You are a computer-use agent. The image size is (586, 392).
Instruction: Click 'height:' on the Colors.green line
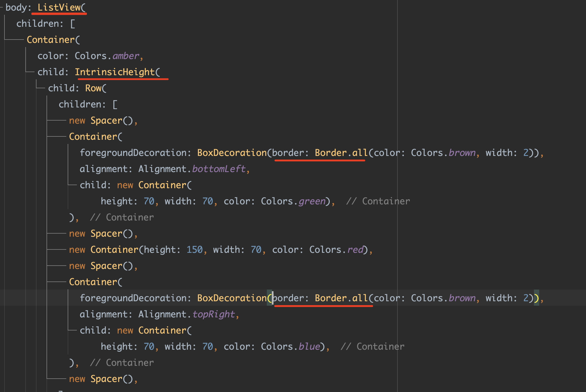(119, 201)
